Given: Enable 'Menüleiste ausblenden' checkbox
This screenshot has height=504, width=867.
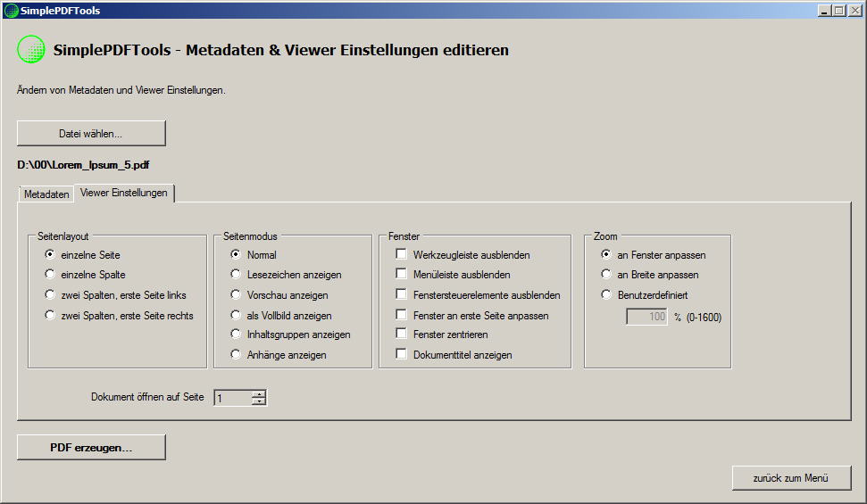Looking at the screenshot, I should pos(402,274).
